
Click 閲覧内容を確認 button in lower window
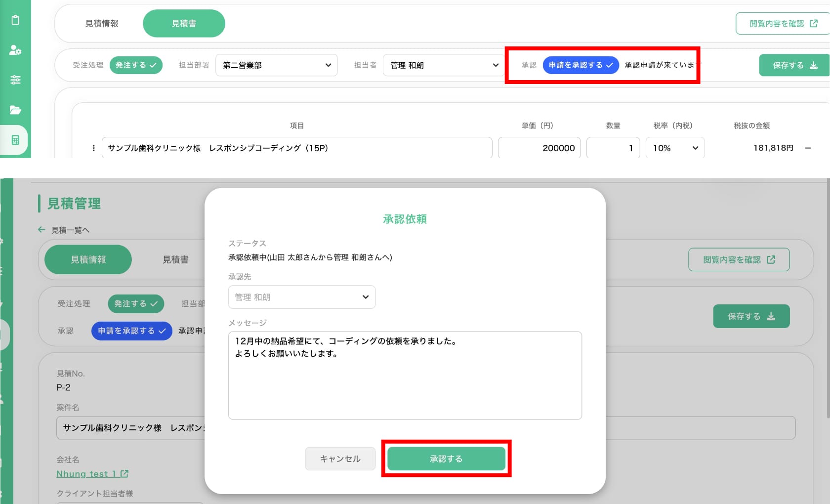(x=739, y=259)
